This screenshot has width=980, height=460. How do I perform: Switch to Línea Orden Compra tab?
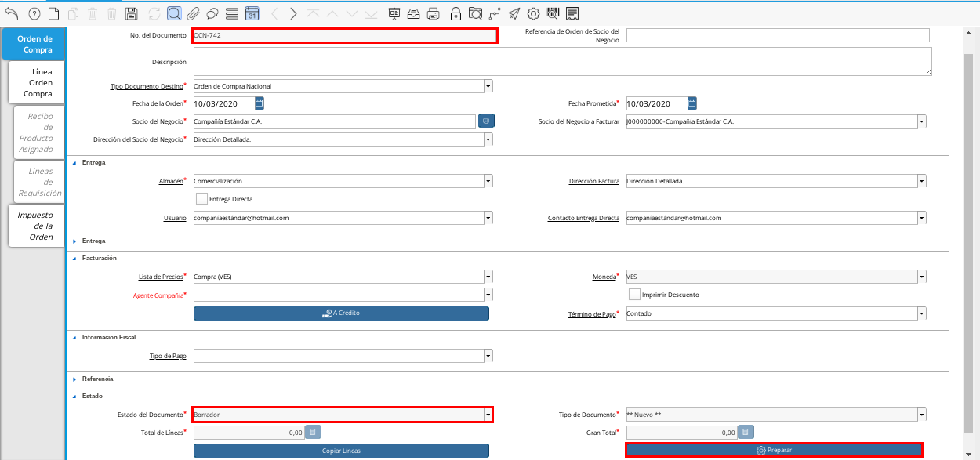tap(37, 82)
